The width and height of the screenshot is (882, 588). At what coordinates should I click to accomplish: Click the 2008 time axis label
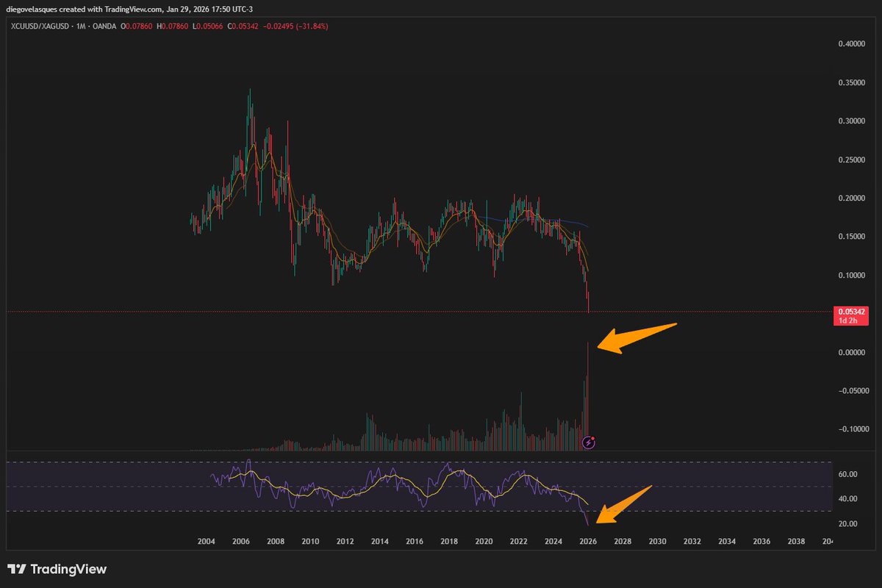click(x=275, y=542)
